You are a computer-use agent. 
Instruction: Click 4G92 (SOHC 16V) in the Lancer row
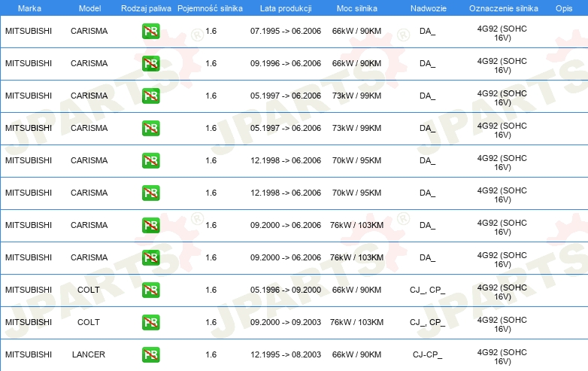[x=502, y=357]
